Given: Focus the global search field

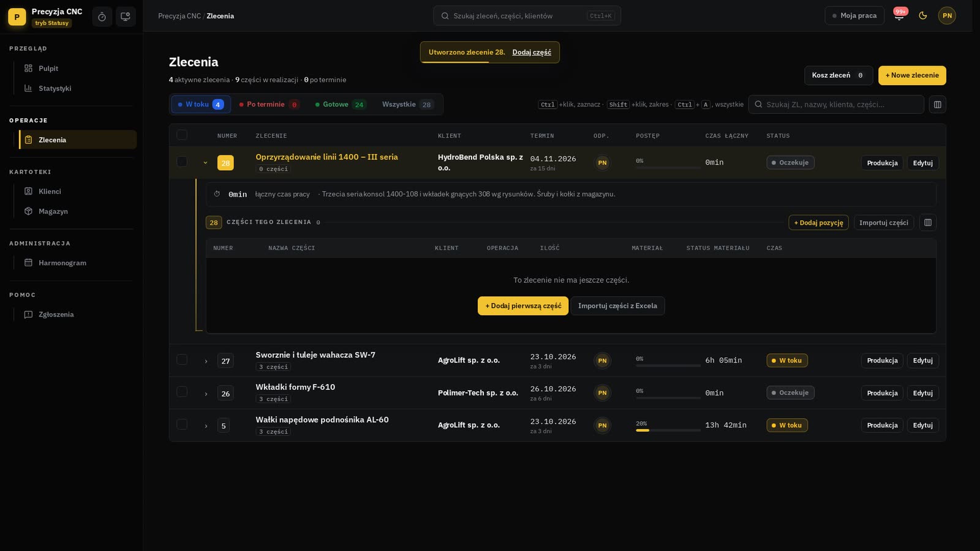Looking at the screenshot, I should [x=527, y=16].
